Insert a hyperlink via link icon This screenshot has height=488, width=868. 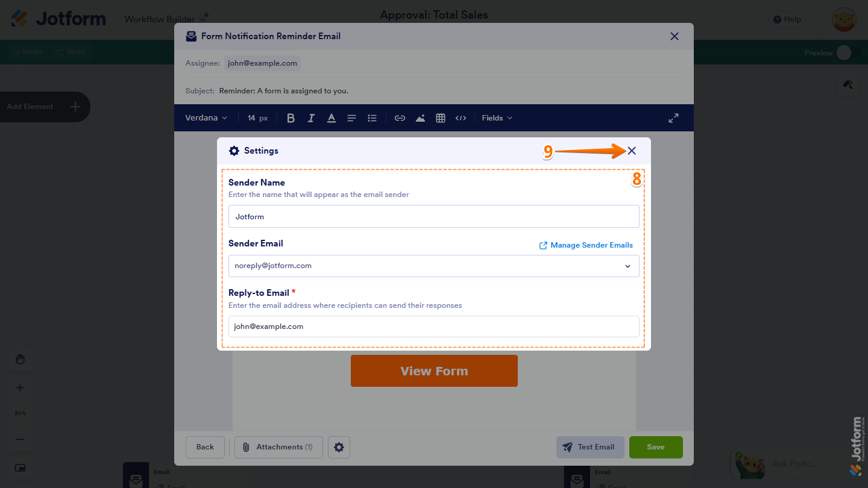[400, 118]
